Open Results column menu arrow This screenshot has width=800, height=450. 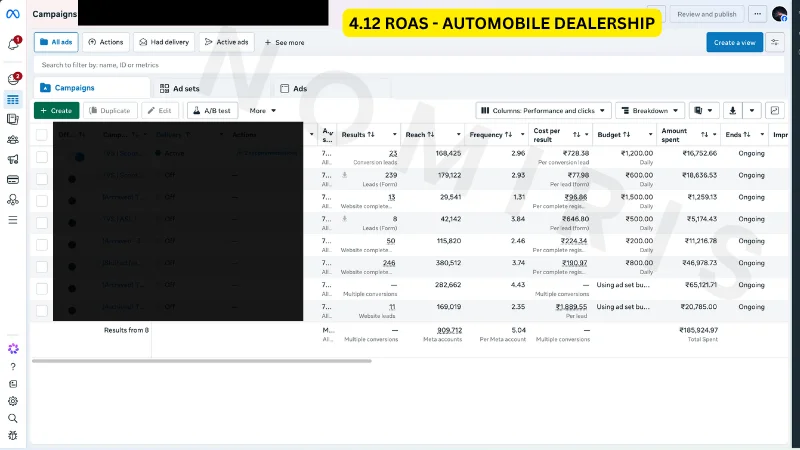394,135
